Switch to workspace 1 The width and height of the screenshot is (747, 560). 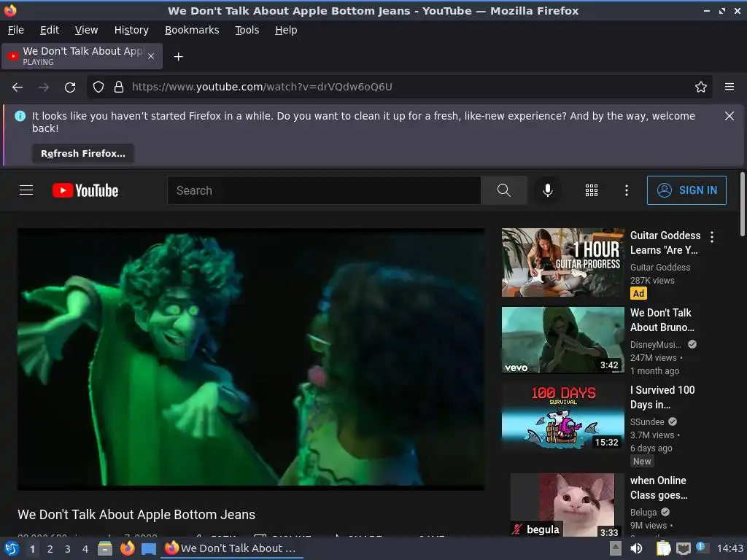pos(32,549)
